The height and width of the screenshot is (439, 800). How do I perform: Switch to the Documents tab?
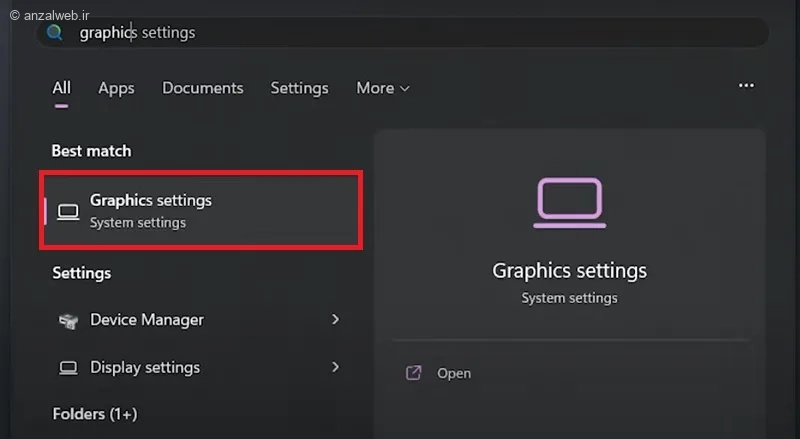[x=203, y=88]
